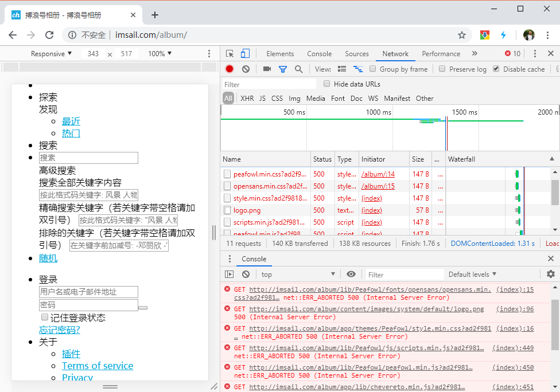This screenshot has width=560, height=392.
Task: Bookmark this page with star icon
Action: tap(461, 35)
